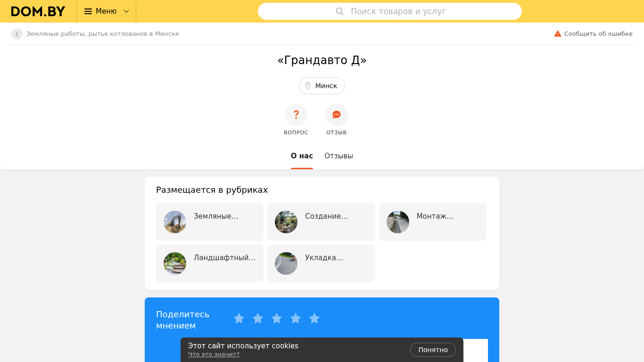Switch to the Отзывы tab
Viewport: 644px width, 362px height.
point(339,156)
